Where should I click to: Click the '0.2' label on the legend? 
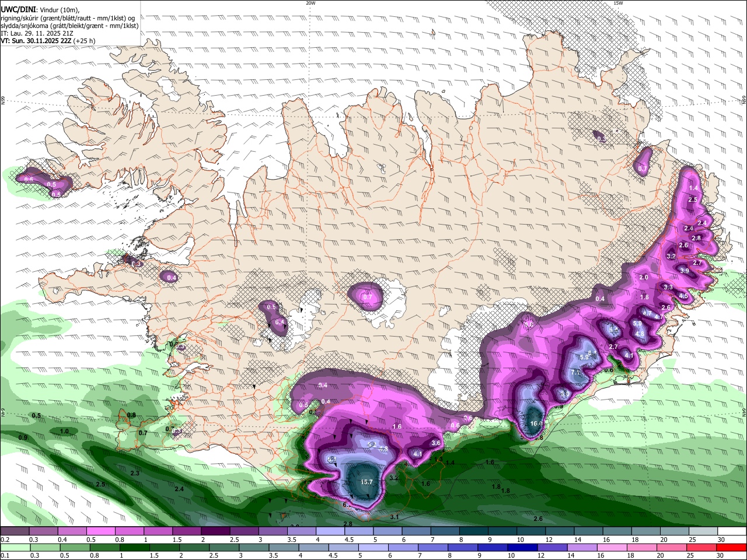[5, 540]
